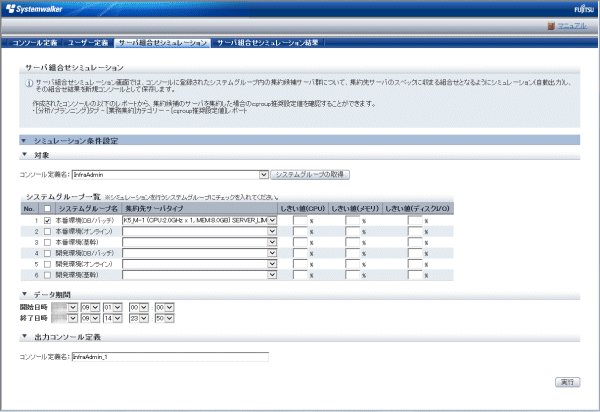Switch to サーバ組合せシミュレーション結果 tab
The image size is (600, 412).
click(267, 44)
